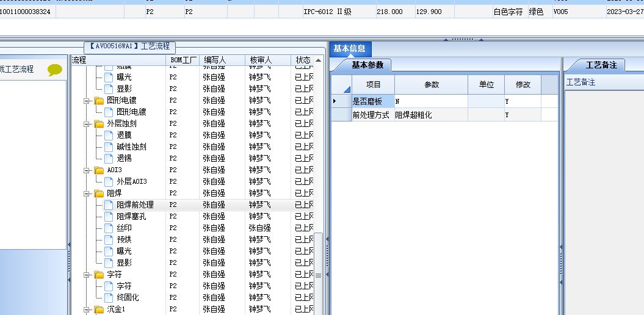This screenshot has height=315, width=644.
Task: Click the 工艺备注 text area
Action: 604,201
